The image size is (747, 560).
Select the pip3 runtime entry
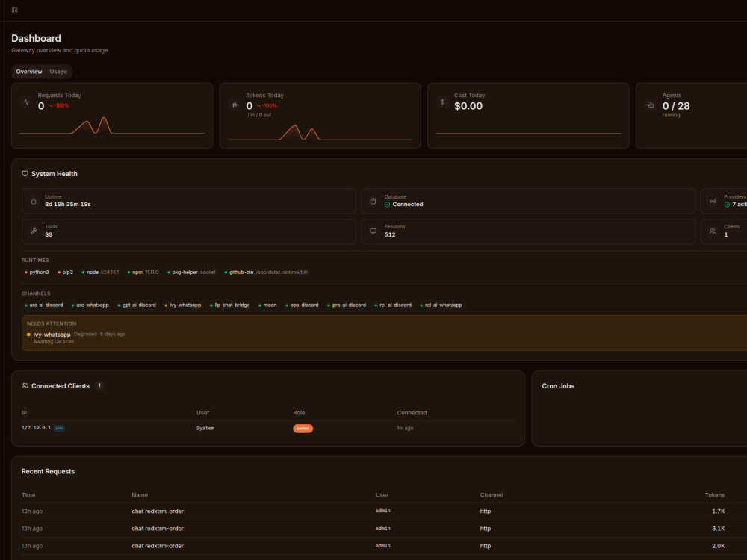(65, 273)
